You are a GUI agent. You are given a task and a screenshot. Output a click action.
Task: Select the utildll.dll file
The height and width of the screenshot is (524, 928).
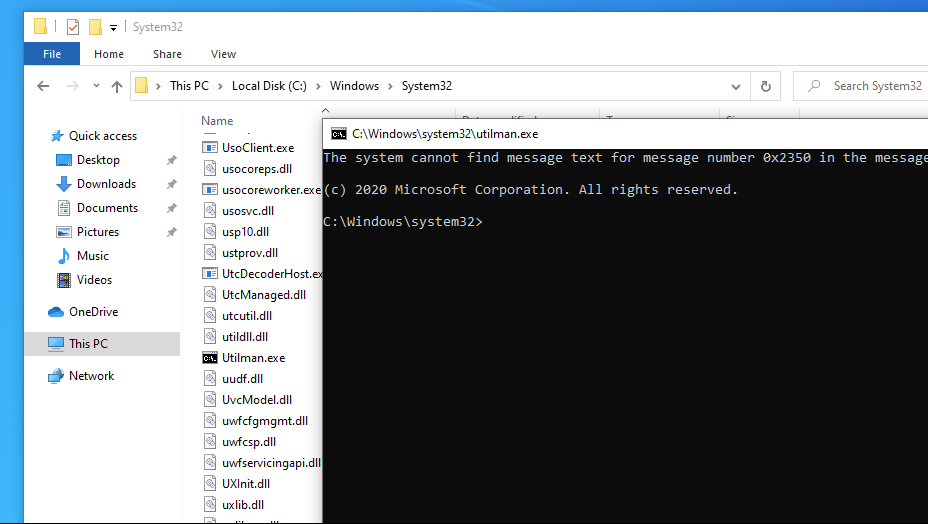pos(245,337)
